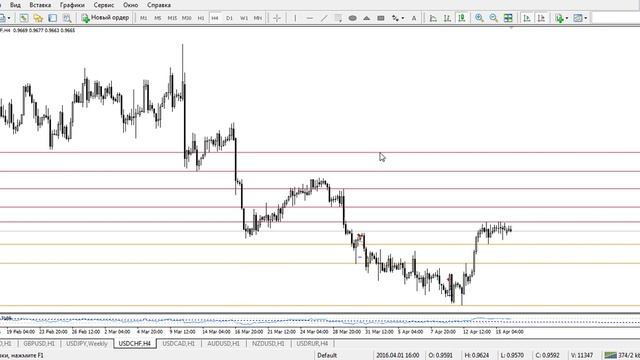Set timeframe to M15
Screen dimensions: 640x360
tap(172, 18)
